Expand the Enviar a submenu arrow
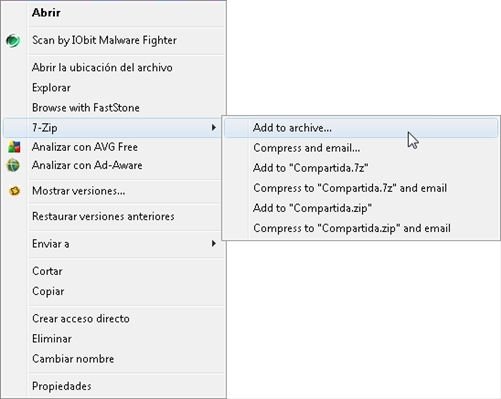 point(214,244)
